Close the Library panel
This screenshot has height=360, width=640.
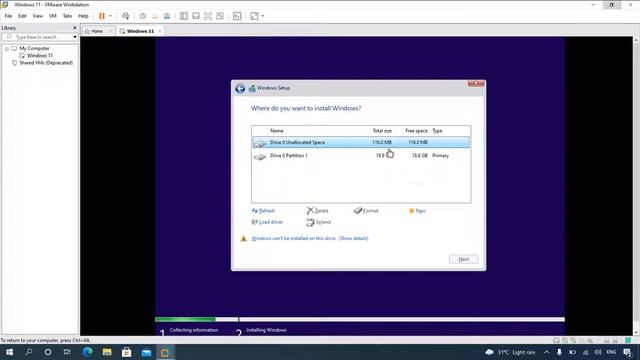(x=75, y=28)
